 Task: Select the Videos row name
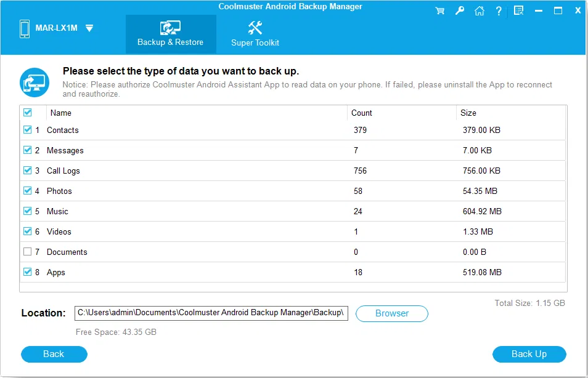(59, 231)
